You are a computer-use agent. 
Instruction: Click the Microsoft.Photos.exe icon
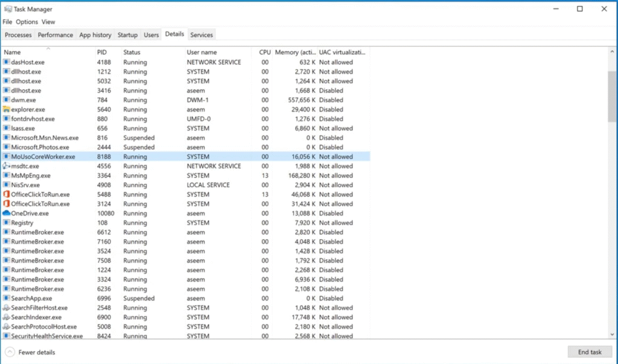click(7, 147)
